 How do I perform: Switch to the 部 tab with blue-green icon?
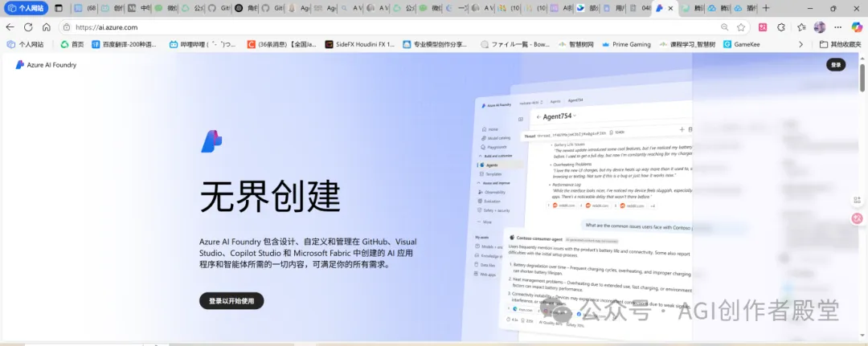click(x=587, y=8)
